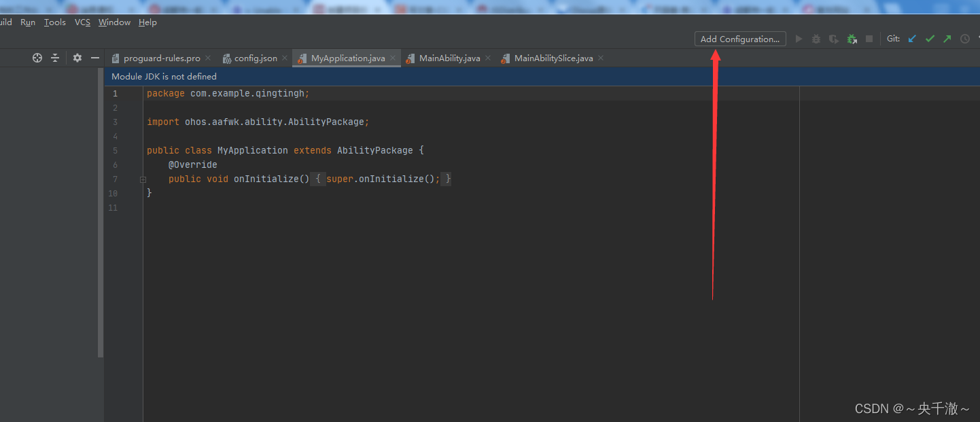Click 'Module JDK is not defined' banner
Viewport: 980px width, 422px height.
pyautogui.click(x=542, y=77)
